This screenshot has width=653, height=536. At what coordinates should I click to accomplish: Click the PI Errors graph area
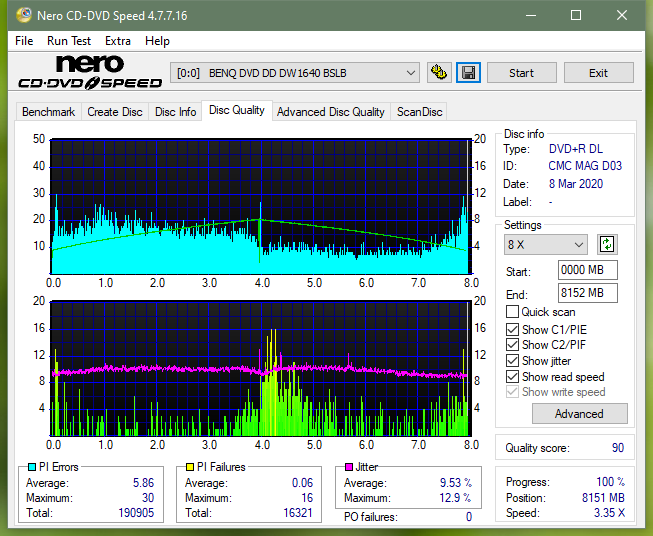(x=261, y=207)
